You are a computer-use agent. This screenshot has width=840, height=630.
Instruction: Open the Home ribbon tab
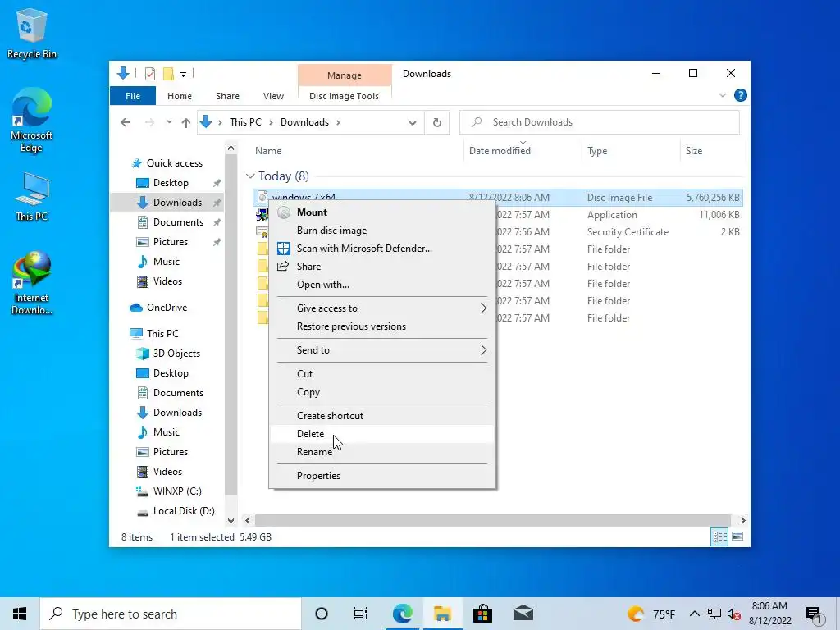[180, 96]
